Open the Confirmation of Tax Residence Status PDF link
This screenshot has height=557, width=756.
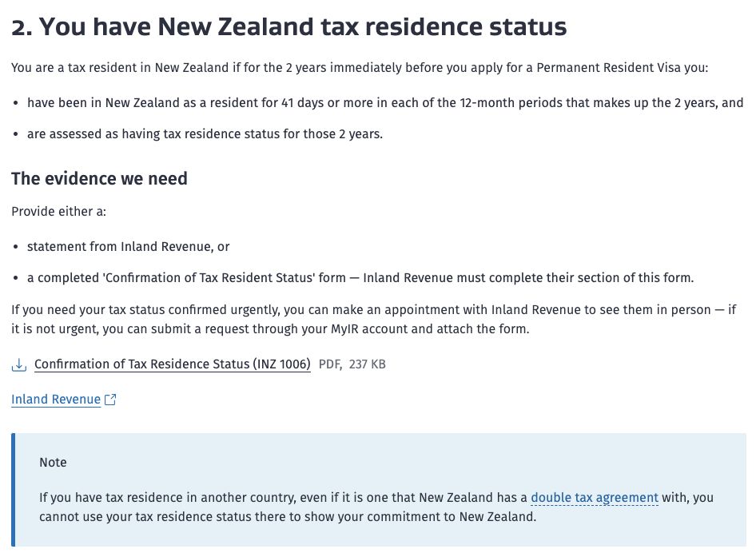[172, 364]
